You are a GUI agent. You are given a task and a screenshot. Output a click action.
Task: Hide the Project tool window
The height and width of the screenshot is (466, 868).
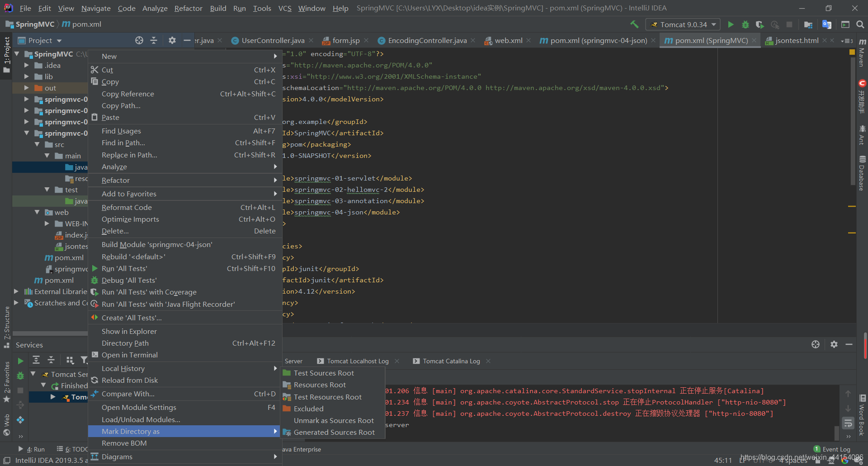(187, 40)
